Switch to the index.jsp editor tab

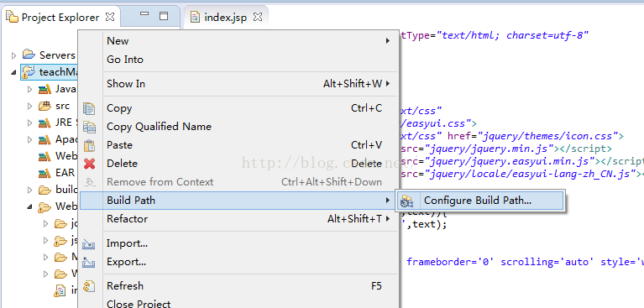coord(226,18)
